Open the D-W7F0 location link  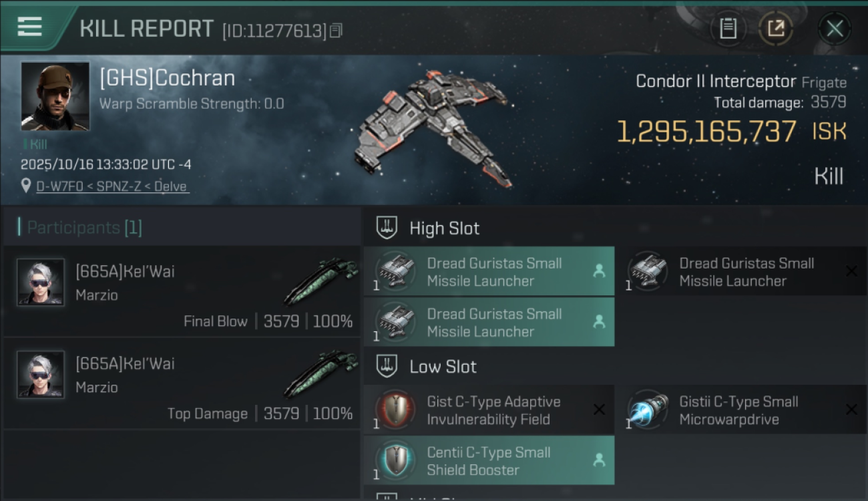[113, 186]
